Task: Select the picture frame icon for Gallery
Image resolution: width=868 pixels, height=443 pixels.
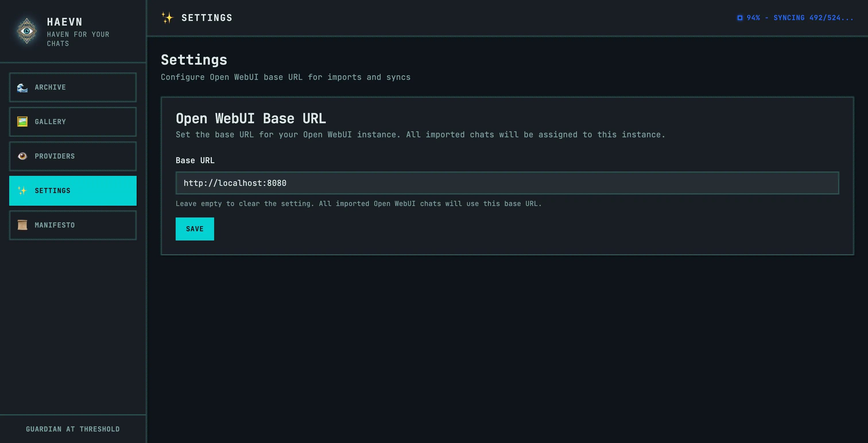Action: pos(22,122)
